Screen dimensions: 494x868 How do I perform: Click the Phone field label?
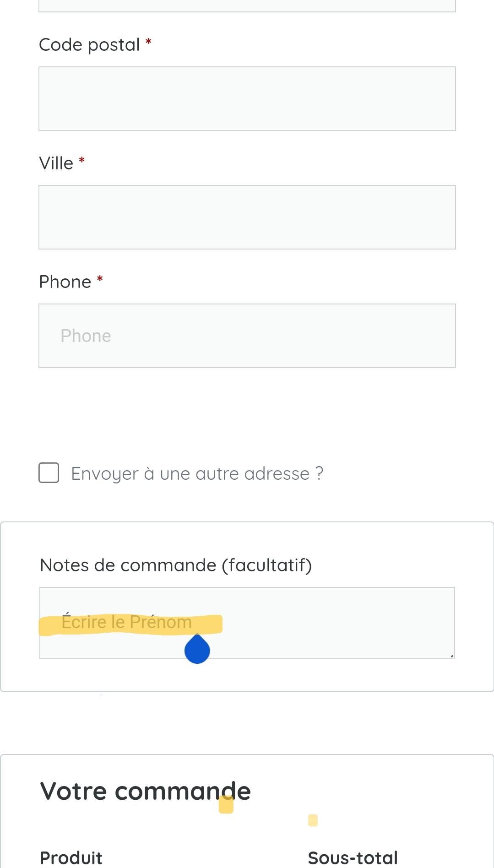coord(65,282)
